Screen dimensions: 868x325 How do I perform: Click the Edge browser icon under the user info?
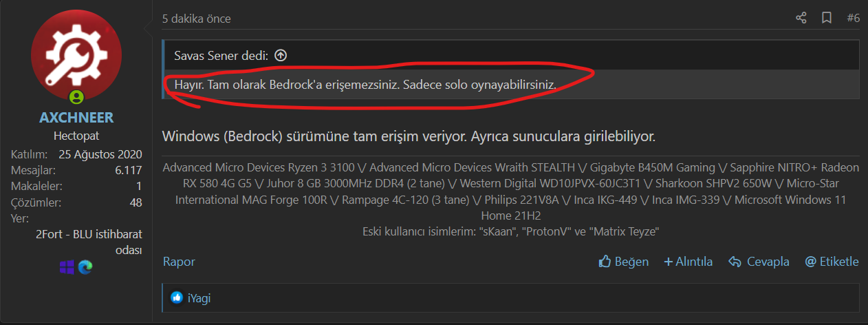pos(85,267)
